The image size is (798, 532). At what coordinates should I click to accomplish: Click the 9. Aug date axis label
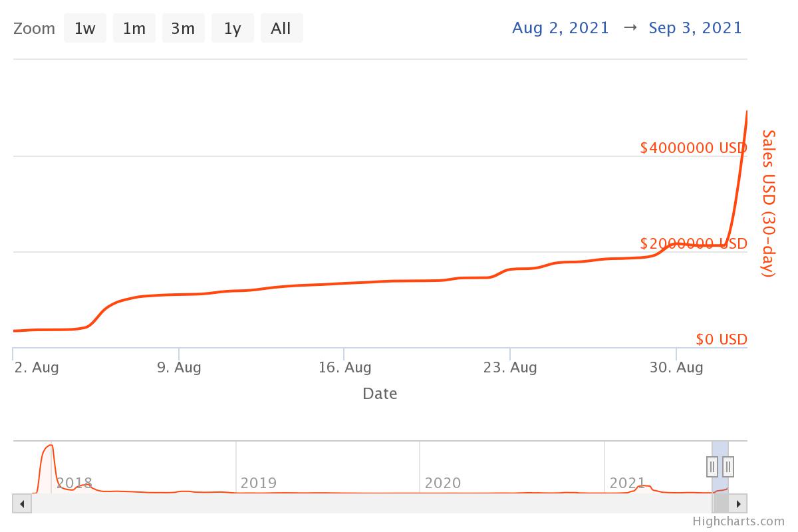point(179,367)
